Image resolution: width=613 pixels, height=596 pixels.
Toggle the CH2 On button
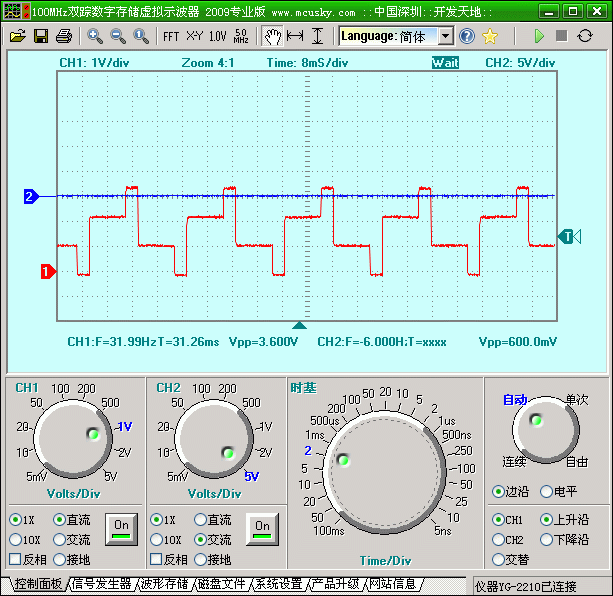coord(262,527)
